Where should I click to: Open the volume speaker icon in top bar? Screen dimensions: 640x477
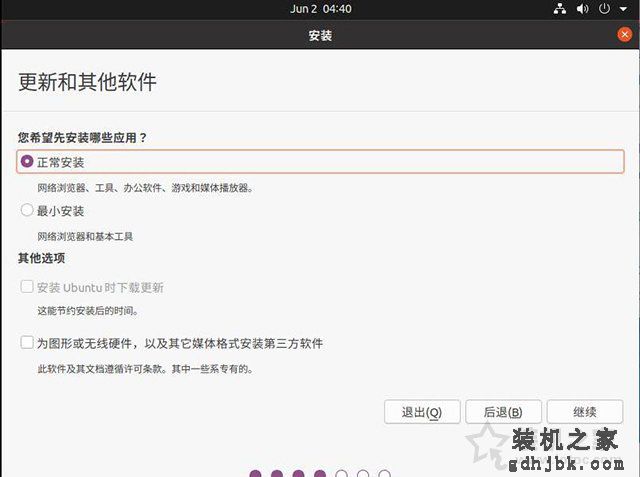pos(582,9)
